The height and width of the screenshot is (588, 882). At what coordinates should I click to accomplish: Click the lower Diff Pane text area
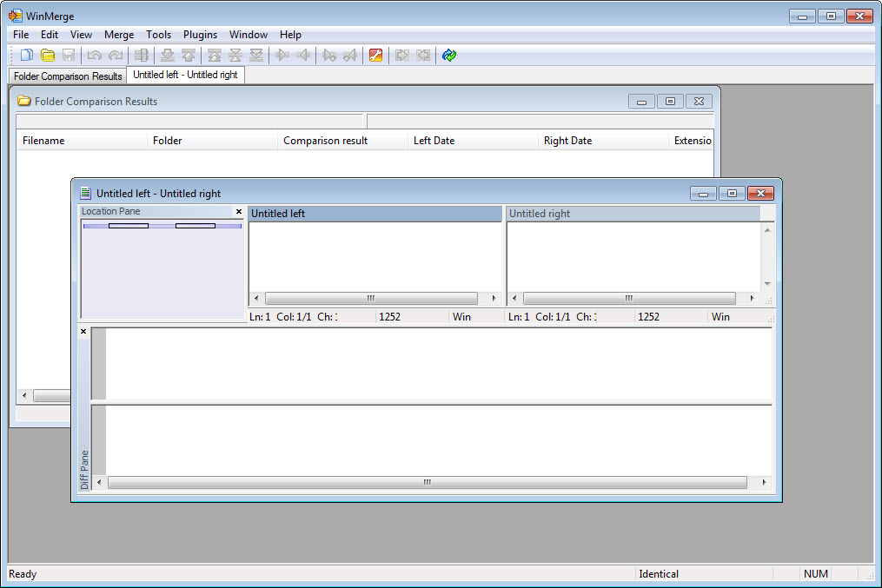pyautogui.click(x=439, y=440)
